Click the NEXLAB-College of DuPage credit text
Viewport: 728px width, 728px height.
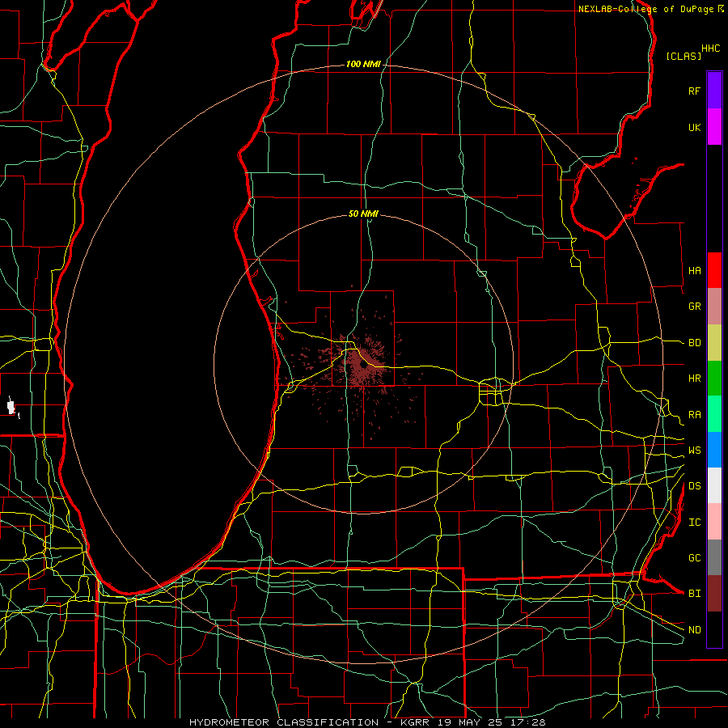(647, 9)
